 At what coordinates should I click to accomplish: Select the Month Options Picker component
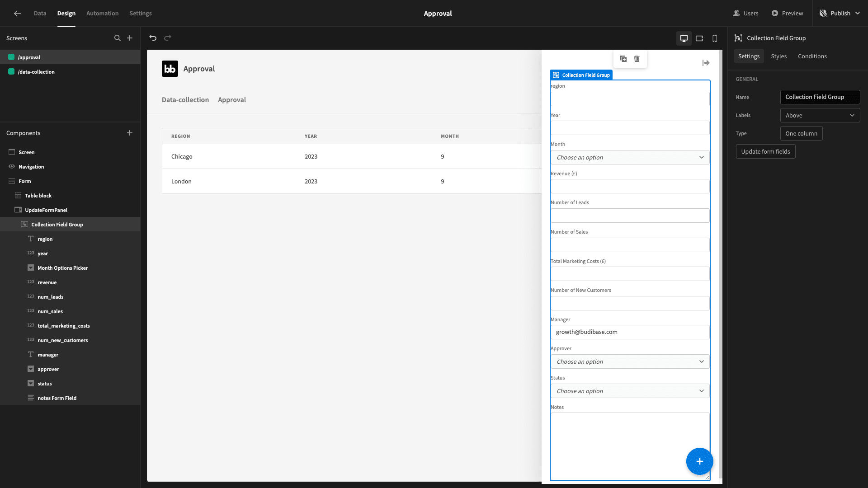point(70,268)
